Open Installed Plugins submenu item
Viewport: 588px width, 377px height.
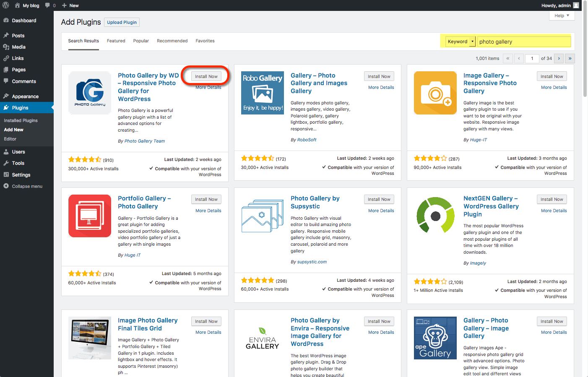pyautogui.click(x=21, y=120)
